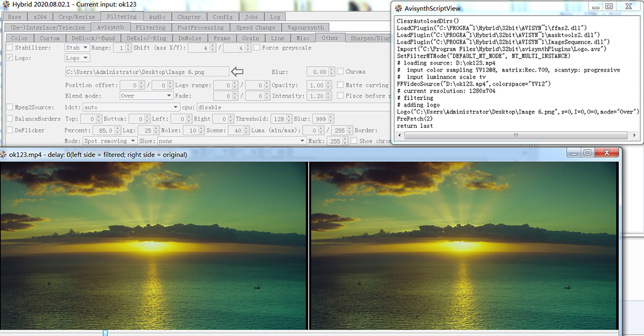
Task: Click the logo image path field
Action: coord(146,72)
